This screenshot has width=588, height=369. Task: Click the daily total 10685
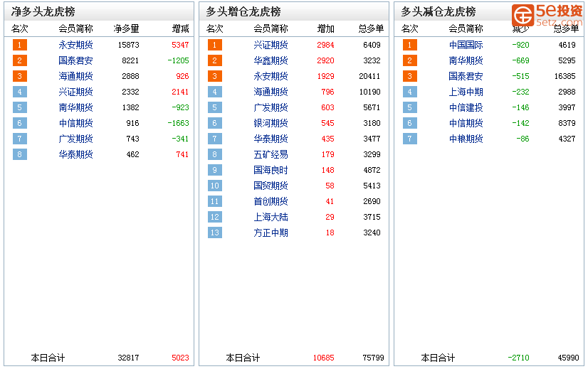[x=324, y=358]
